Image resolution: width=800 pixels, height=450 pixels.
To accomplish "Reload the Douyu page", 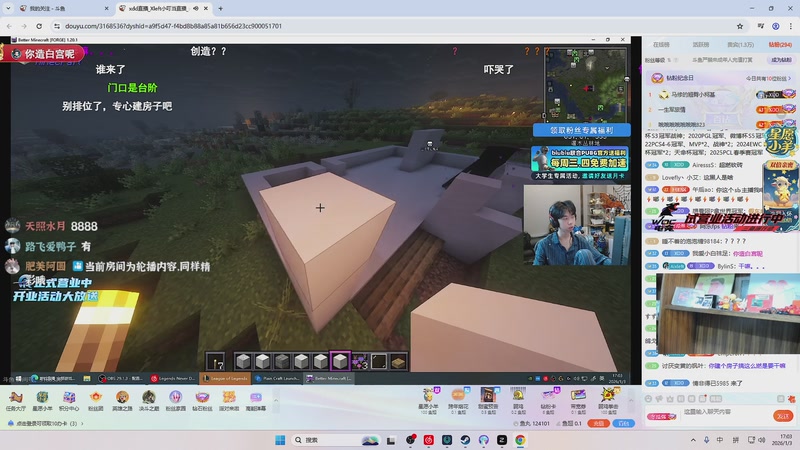I will (39, 26).
